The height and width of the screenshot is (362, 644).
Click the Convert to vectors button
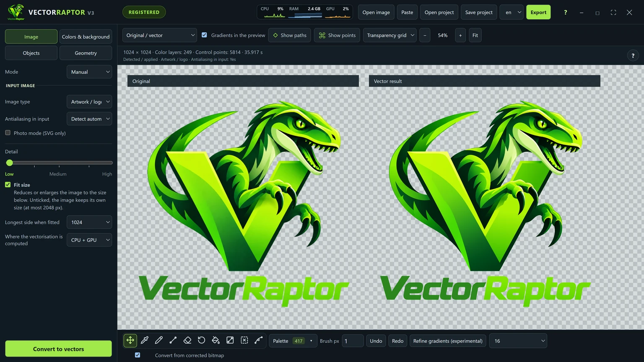click(58, 349)
